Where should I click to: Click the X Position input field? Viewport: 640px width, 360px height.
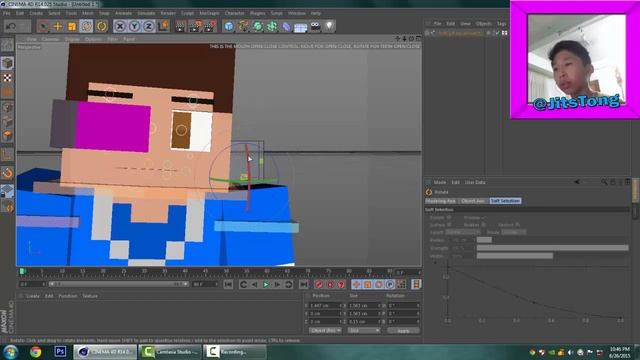pos(326,305)
